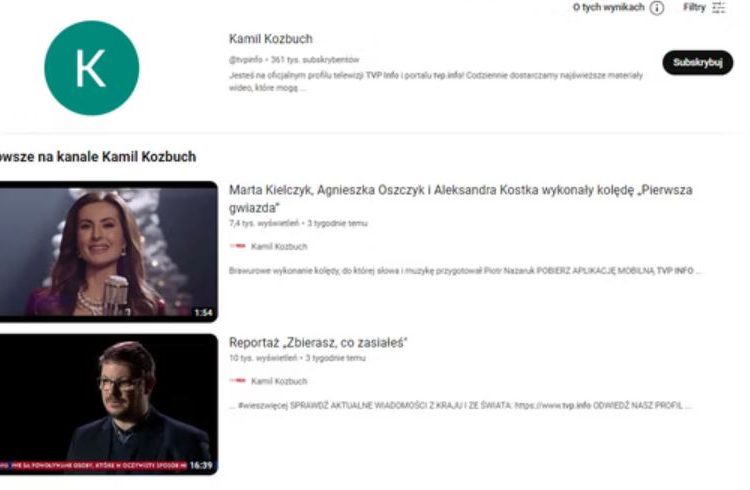Screen dimensions: 750x490
Task: Open the title Reportaż 'Zbierasz, co zasiałeś'
Action: 318,343
